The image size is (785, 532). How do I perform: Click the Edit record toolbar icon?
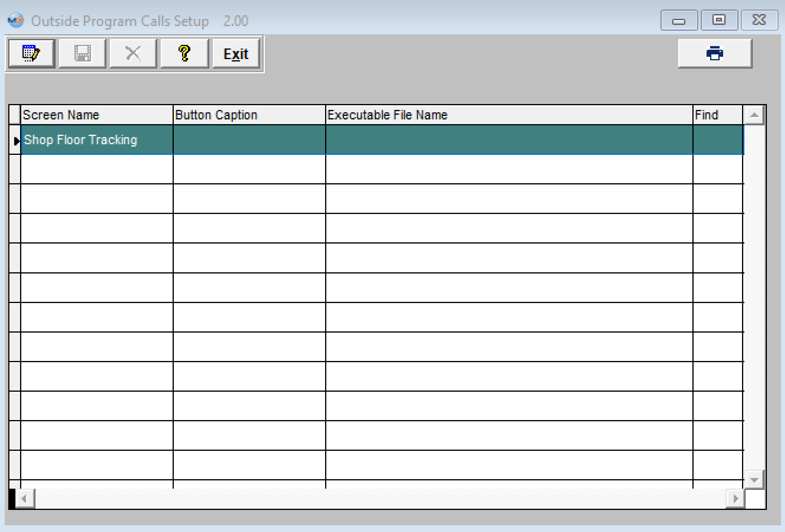tap(32, 54)
